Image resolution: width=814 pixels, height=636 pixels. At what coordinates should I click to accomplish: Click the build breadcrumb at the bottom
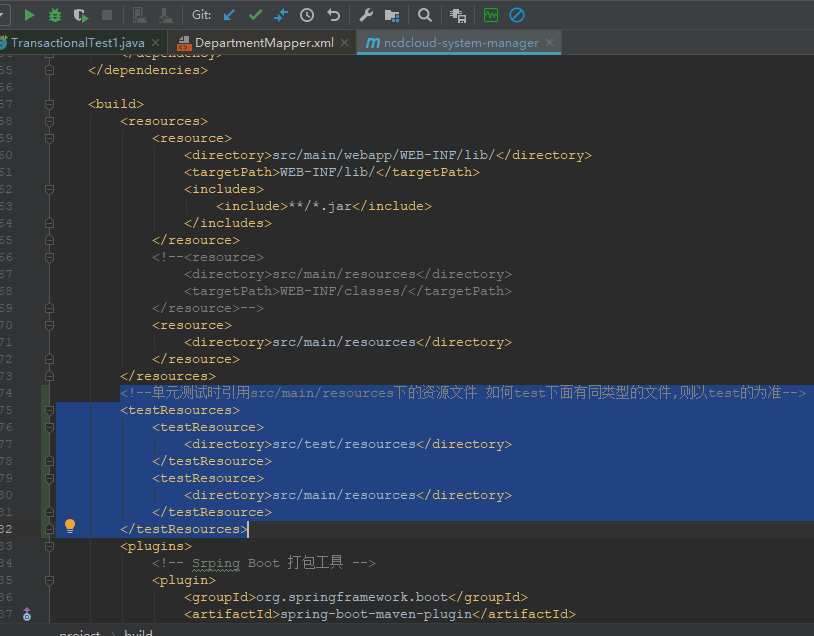pos(139,631)
